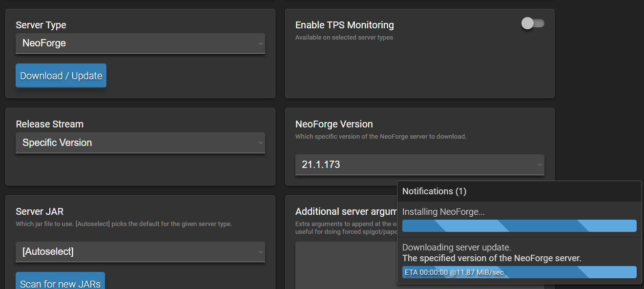This screenshot has height=289, width=644.
Task: Click the 'Which specific version of the NeoForge server' description
Action: click(x=381, y=137)
